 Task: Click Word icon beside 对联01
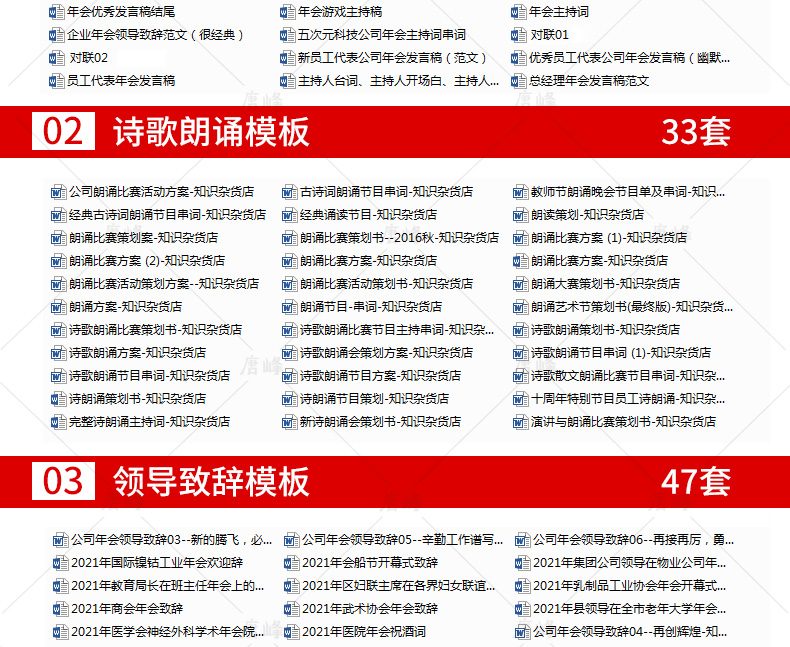pos(519,35)
